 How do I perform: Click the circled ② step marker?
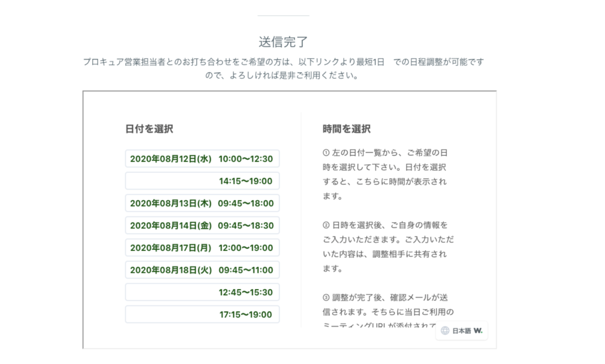tap(326, 225)
